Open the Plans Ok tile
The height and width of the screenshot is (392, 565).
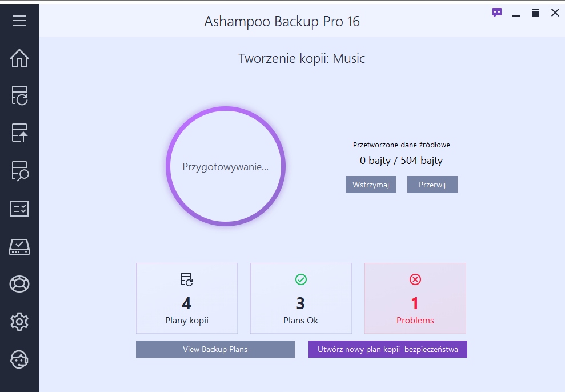tap(301, 298)
